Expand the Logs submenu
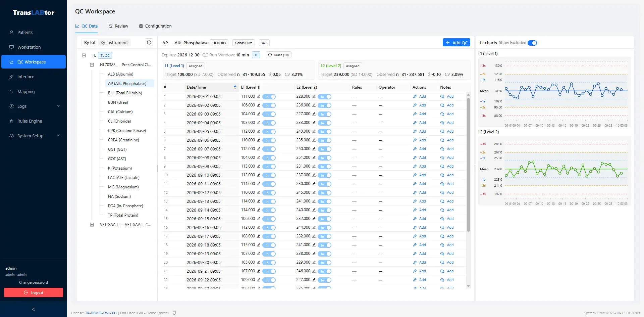This screenshot has width=644, height=317. (58, 106)
